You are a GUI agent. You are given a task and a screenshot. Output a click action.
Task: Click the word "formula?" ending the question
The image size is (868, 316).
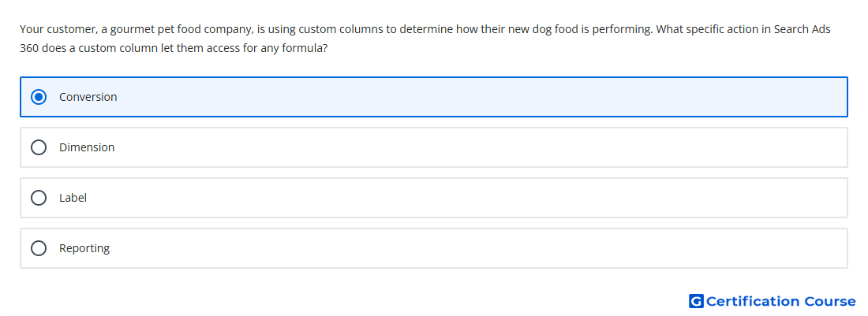305,48
